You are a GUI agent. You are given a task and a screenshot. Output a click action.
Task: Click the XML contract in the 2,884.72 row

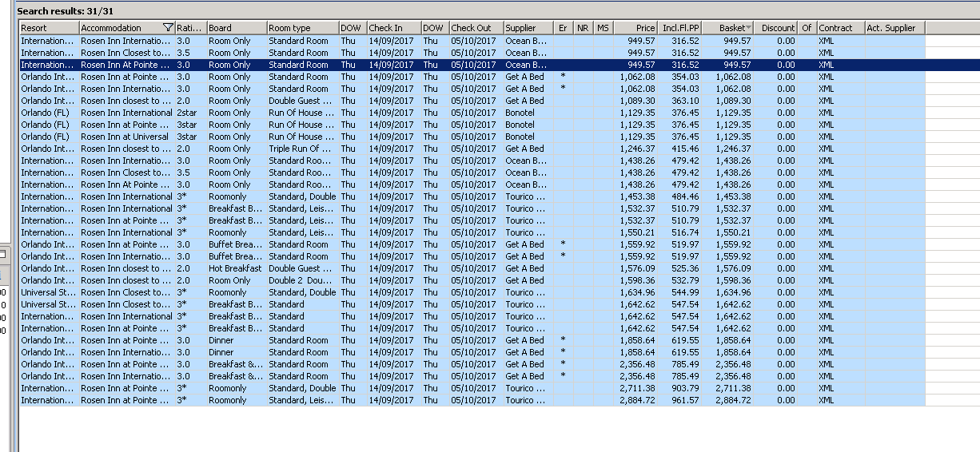coord(827,400)
